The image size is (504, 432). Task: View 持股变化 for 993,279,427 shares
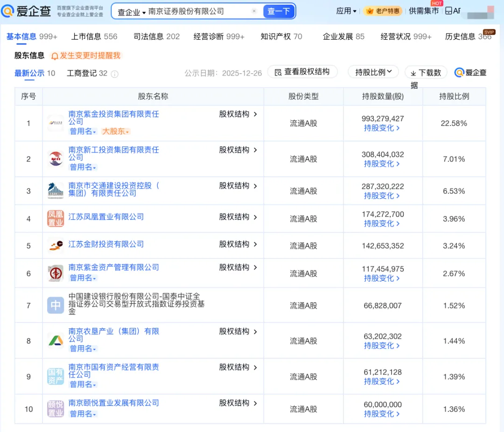pos(382,128)
